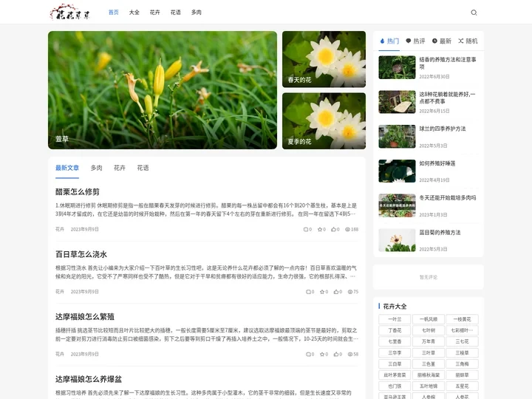The image size is (532, 399).
Task: Click the 五星花 tag in 花卉大全
Action: 462,386
